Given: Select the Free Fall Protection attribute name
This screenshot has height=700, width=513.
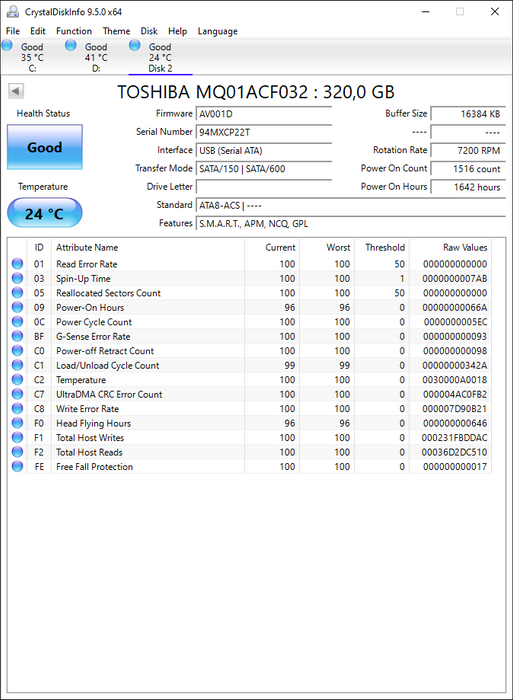Looking at the screenshot, I should click(94, 467).
